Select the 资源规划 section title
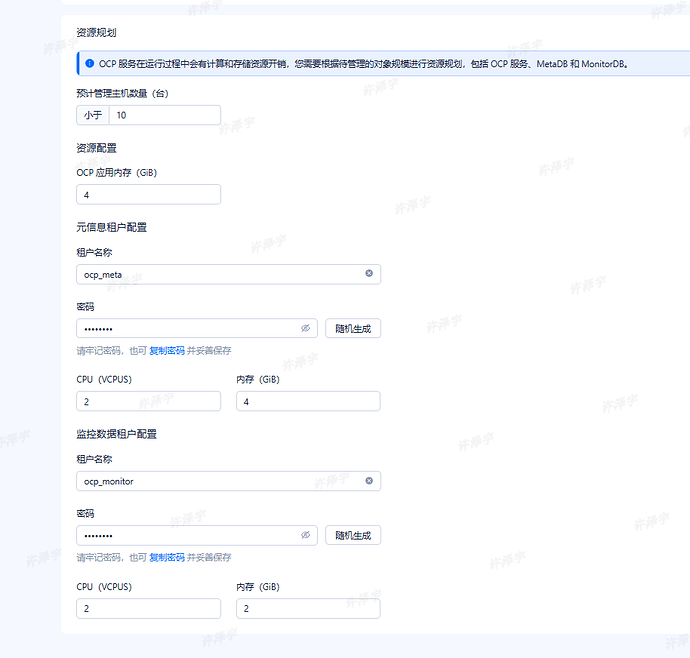 [x=96, y=33]
